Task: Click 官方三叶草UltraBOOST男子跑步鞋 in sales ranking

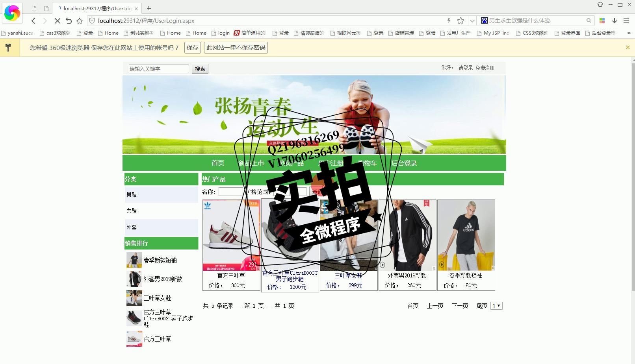Action: (168, 318)
